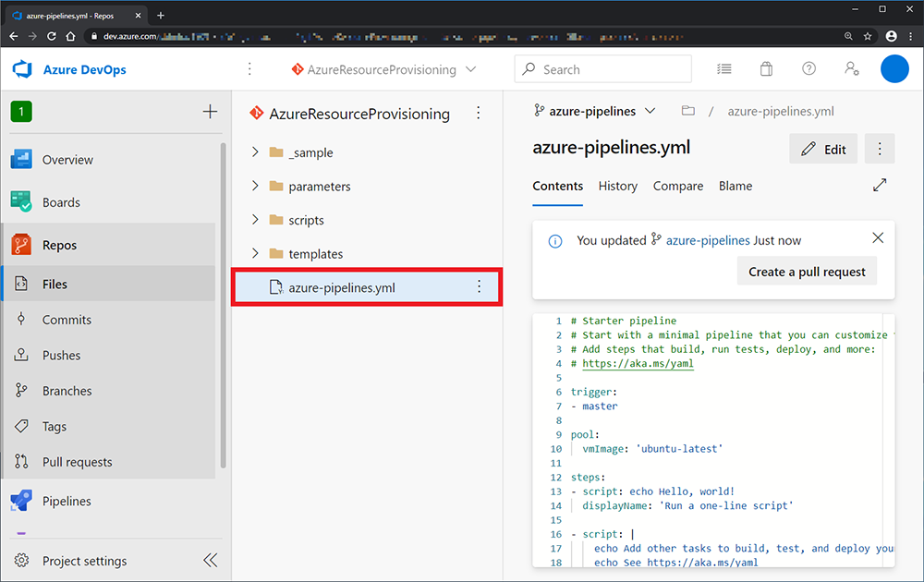
Task: Enter full screen mode with expand arrows icon
Action: point(880,186)
